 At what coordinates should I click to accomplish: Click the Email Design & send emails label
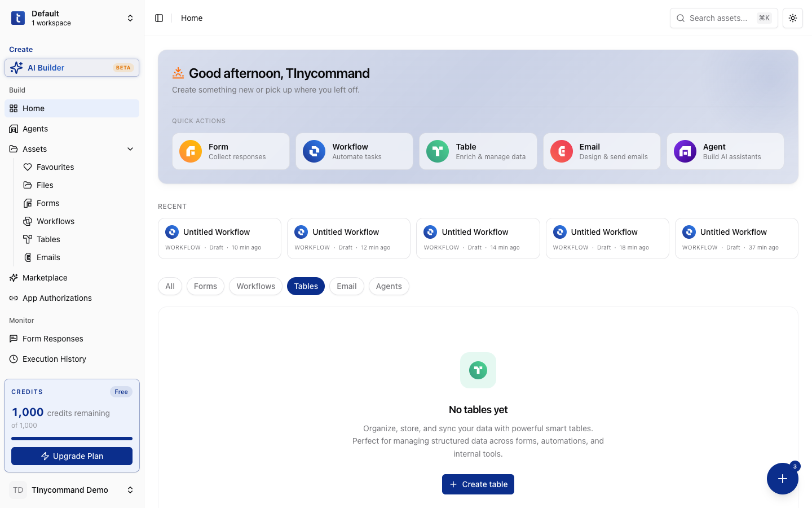coord(614,151)
